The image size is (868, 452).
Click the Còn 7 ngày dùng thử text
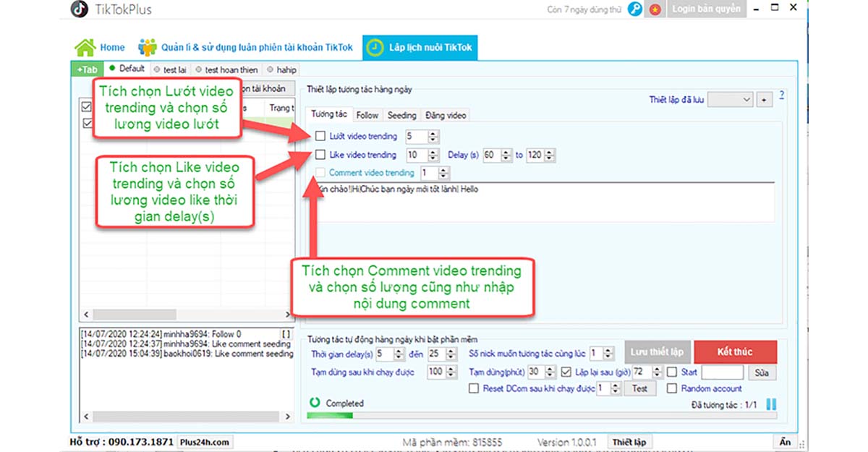[585, 9]
